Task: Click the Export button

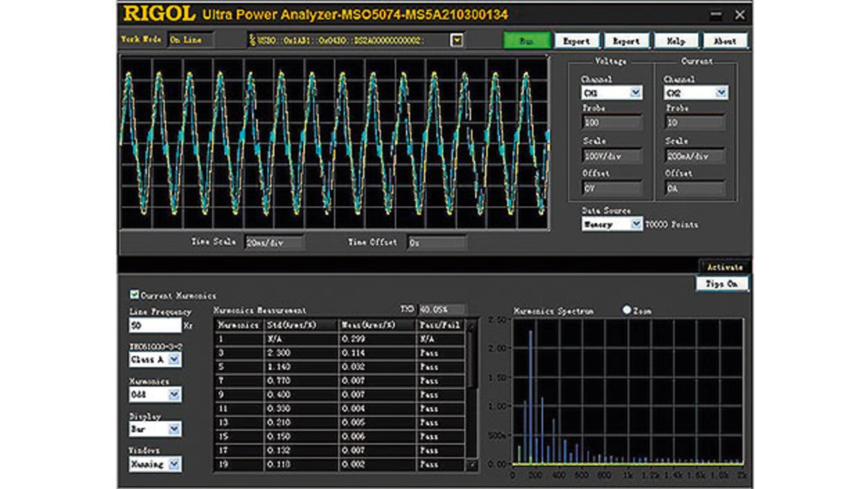Action: click(x=576, y=41)
